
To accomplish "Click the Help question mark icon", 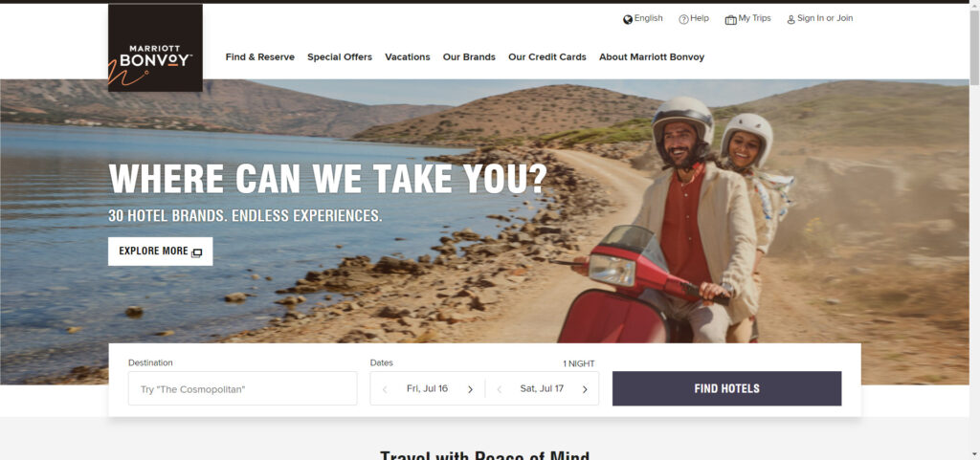I will coord(683,19).
